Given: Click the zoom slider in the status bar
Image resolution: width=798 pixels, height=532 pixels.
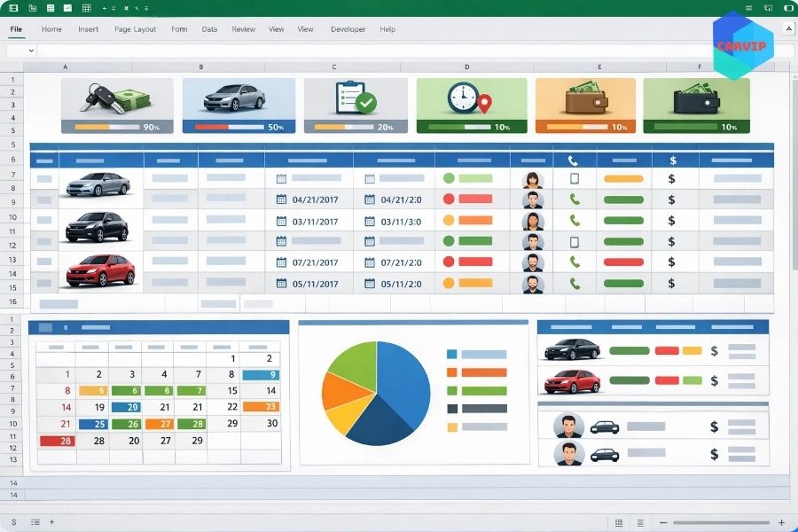Looking at the screenshot, I should [718, 522].
